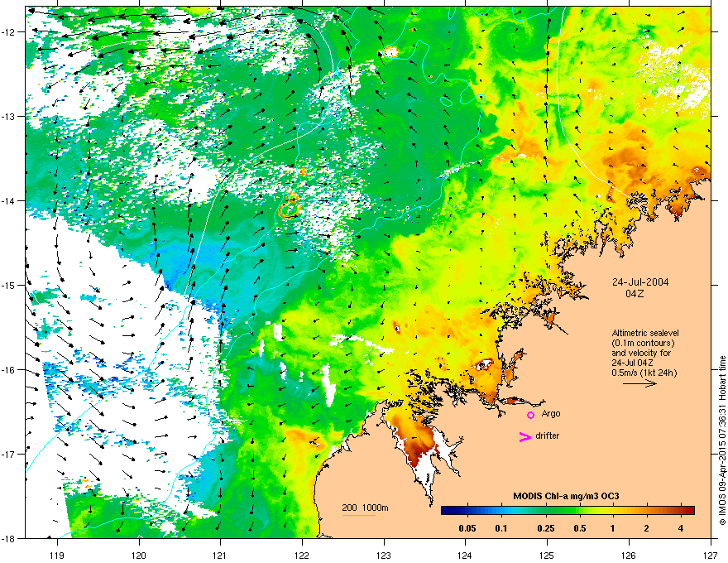The height and width of the screenshot is (563, 728).
Task: Click latitude axis label -14
Action: [8, 200]
